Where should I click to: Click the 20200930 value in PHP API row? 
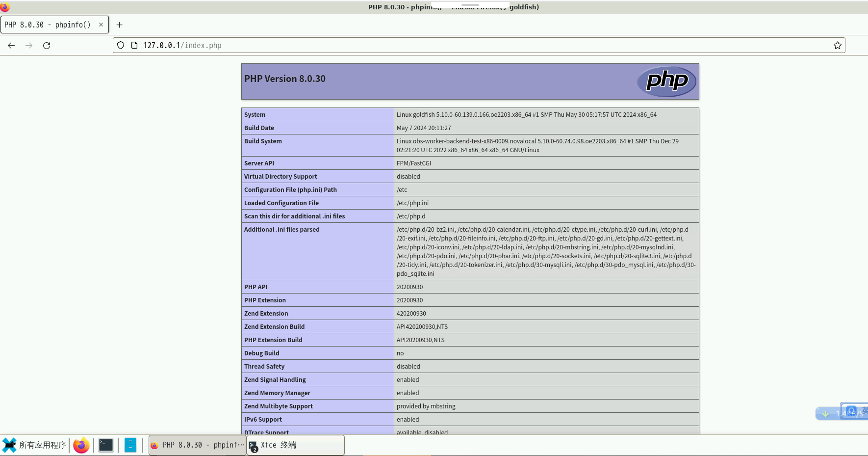pos(409,287)
